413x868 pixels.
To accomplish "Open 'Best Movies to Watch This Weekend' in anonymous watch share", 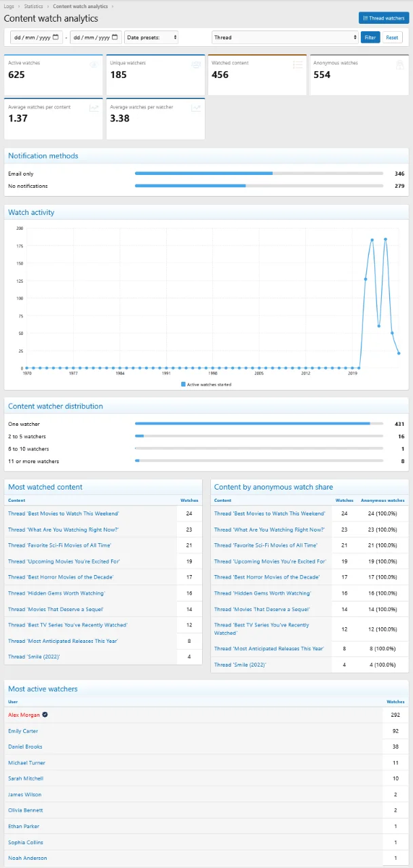I will (269, 513).
